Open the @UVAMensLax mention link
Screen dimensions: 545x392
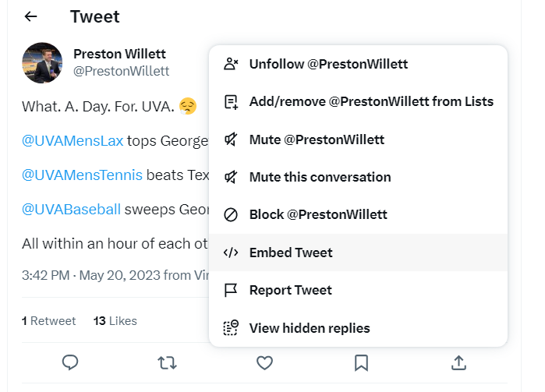pyautogui.click(x=73, y=141)
